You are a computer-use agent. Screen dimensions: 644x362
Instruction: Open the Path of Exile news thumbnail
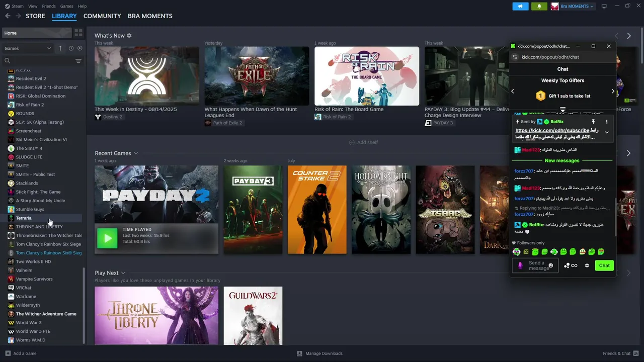point(257,76)
